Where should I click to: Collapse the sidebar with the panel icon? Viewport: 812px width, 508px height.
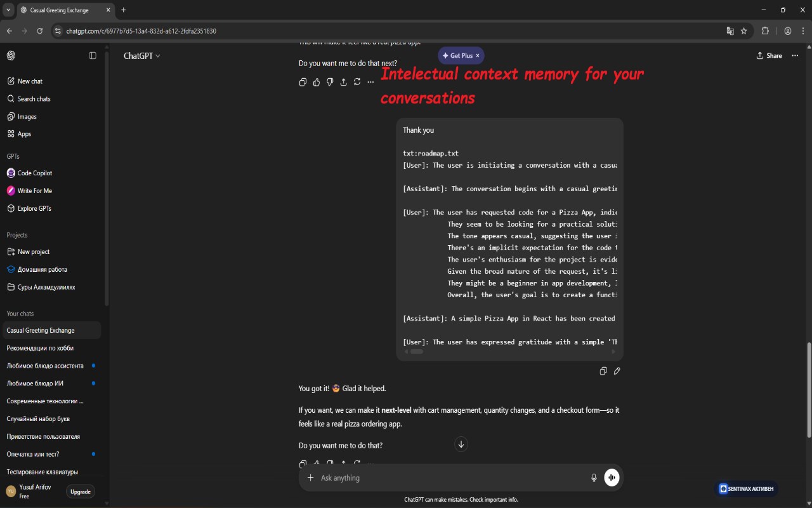click(x=93, y=56)
